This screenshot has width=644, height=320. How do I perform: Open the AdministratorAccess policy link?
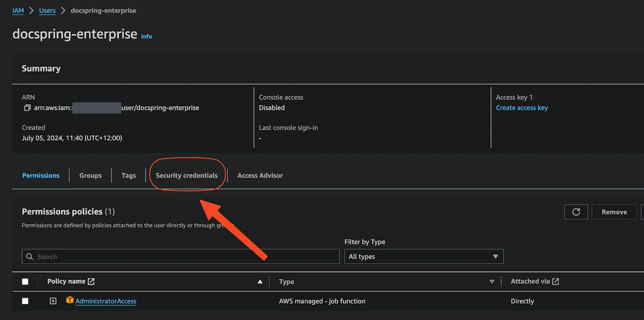(106, 301)
